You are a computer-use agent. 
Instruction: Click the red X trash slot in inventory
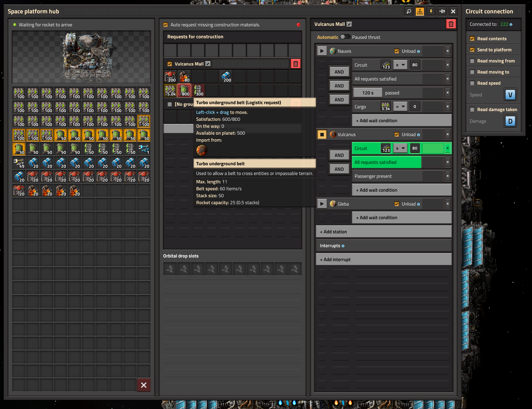coord(144,385)
